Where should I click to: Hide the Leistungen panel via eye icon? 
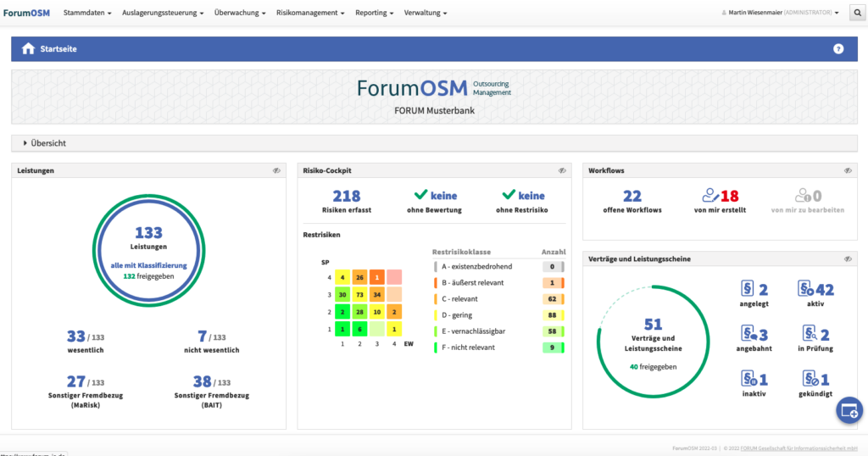[x=276, y=171]
